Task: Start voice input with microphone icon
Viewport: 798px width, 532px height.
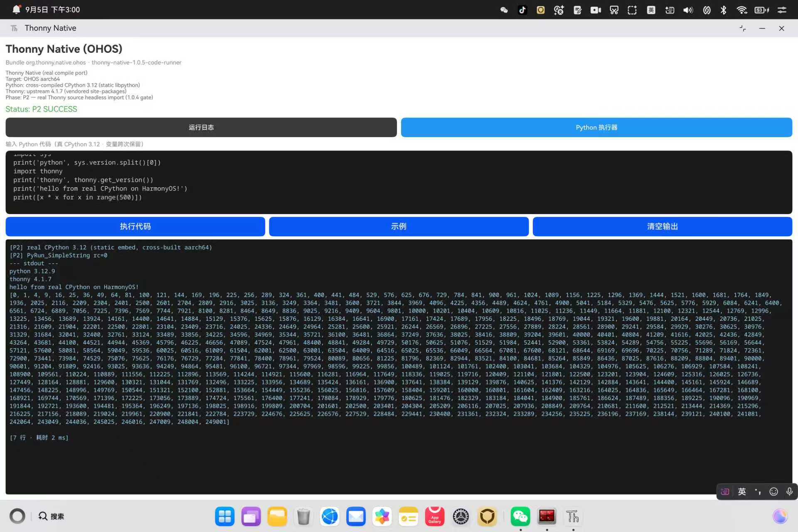Action: [x=789, y=492]
